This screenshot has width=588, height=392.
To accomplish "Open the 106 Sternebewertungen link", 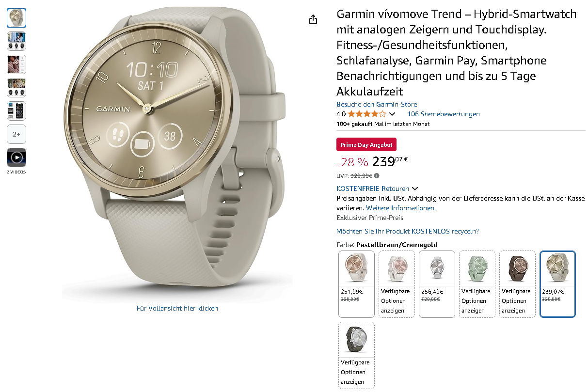I will [444, 114].
